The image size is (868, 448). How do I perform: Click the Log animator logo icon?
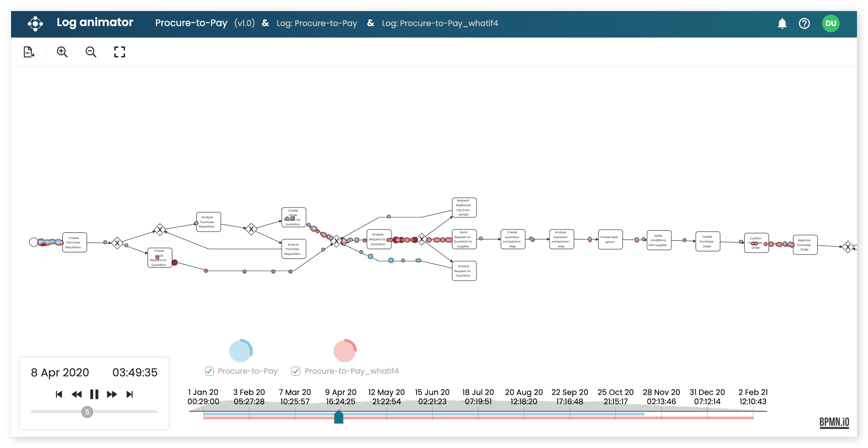pyautogui.click(x=35, y=24)
